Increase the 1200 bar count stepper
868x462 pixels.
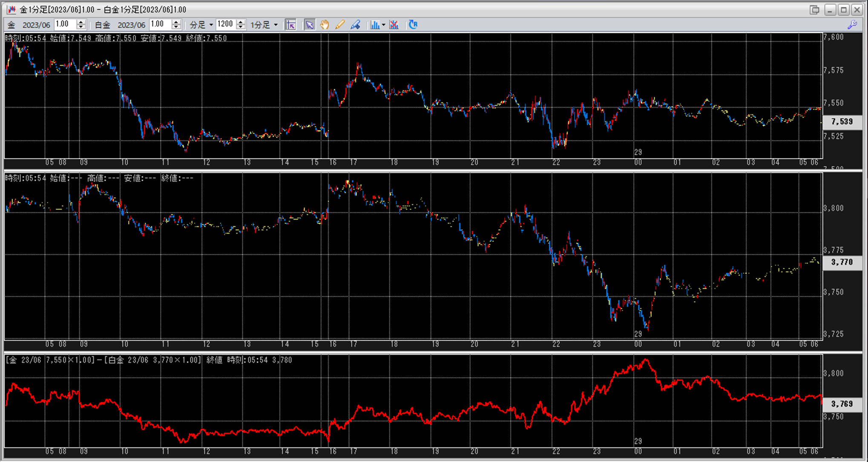point(241,22)
